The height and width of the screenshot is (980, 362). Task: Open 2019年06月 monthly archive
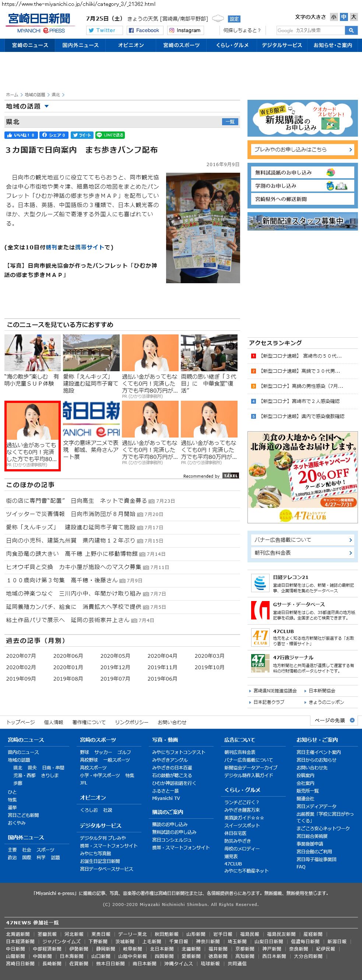(162, 679)
